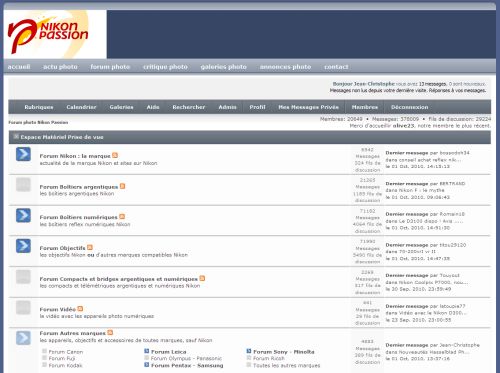Click the small icon beside Forum Ricoh
Image resolution: width=500 pixels, height=373 pixels.
pos(249,358)
